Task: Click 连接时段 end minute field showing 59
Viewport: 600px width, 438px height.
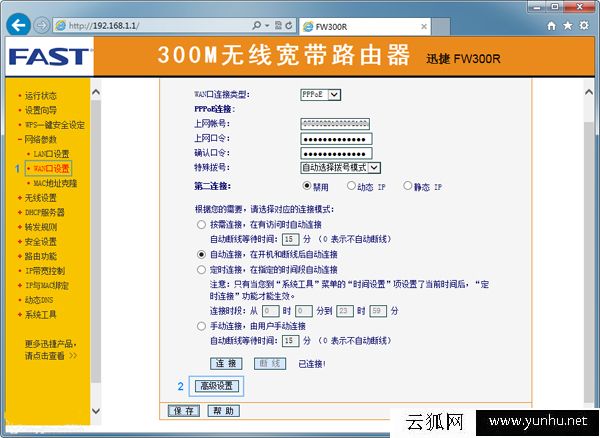Action: (x=378, y=311)
